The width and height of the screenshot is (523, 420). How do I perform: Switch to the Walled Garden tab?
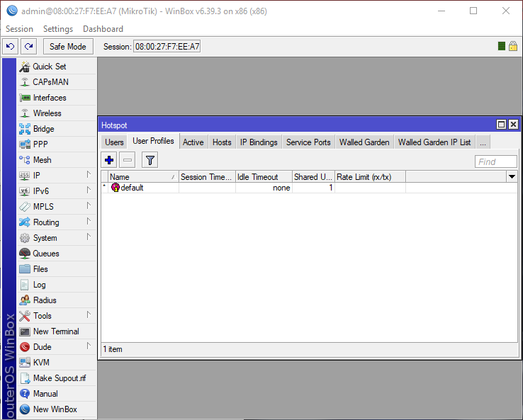pyautogui.click(x=364, y=142)
